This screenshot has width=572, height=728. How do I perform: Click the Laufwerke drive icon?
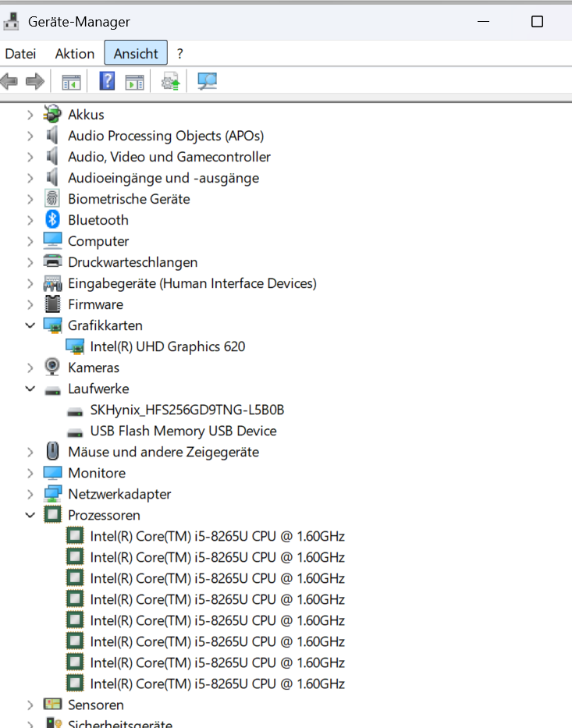coord(52,390)
